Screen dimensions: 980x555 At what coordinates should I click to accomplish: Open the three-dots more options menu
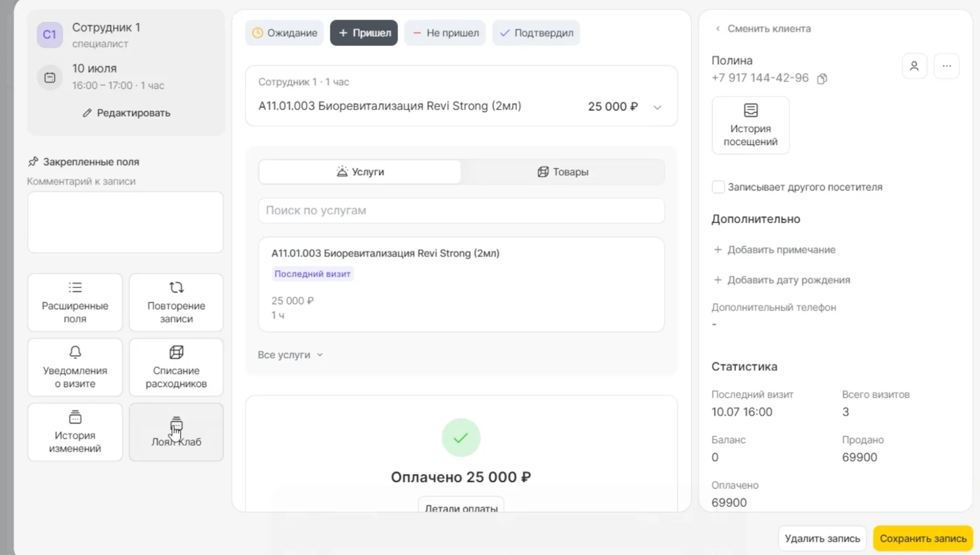click(946, 66)
